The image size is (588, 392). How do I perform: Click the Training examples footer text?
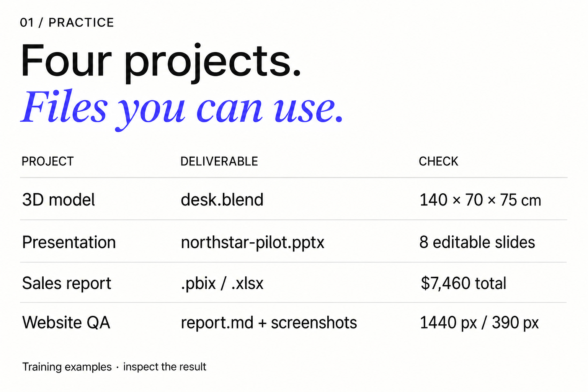pyautogui.click(x=67, y=367)
